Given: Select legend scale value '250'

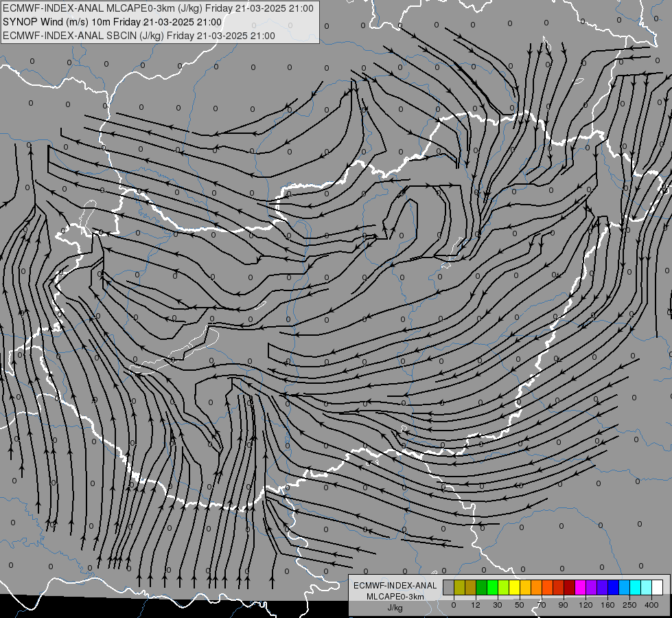Looking at the screenshot, I should coord(629,605).
